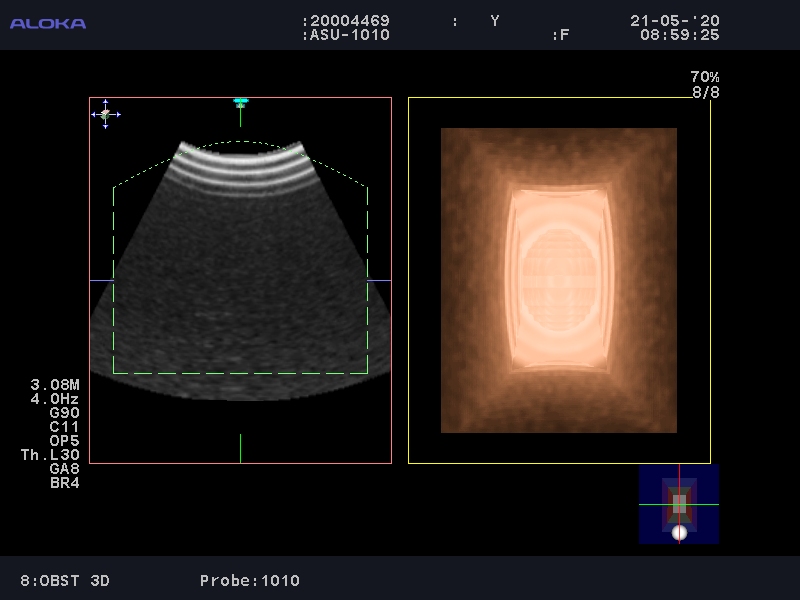Click the cyan probe marker above the scan
The height and width of the screenshot is (600, 800).
click(x=240, y=102)
